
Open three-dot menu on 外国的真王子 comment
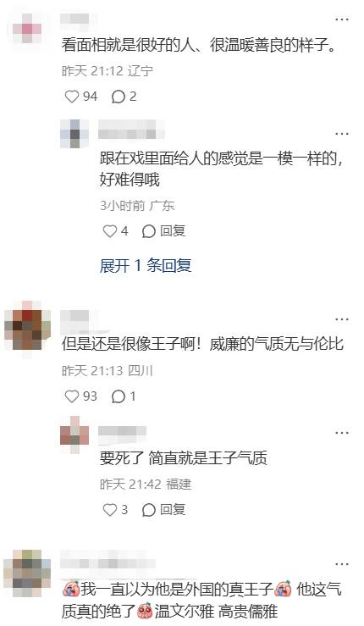(x=342, y=563)
